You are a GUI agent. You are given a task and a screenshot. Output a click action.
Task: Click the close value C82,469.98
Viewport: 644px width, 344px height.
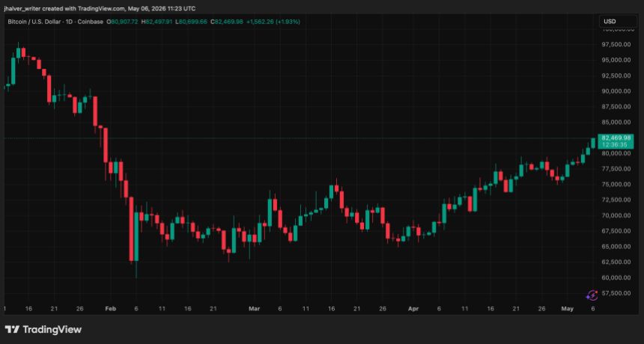click(227, 22)
